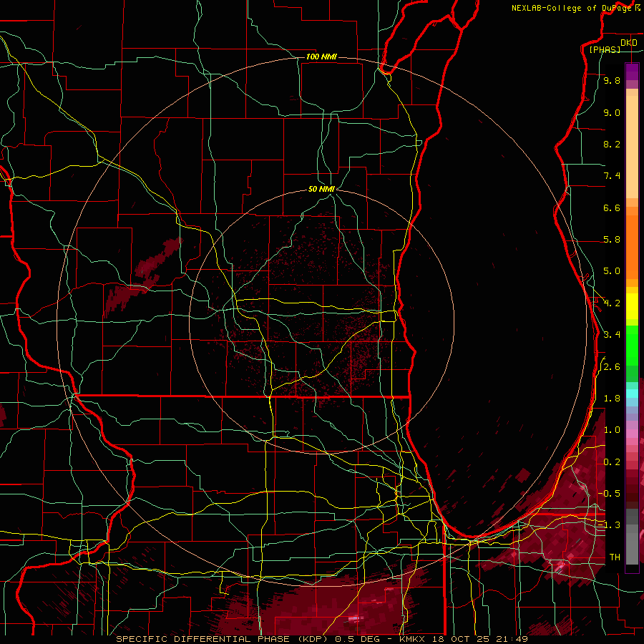This screenshot has height=644, width=644.
Task: Click the 5.8 value on the scale
Action: coord(612,240)
